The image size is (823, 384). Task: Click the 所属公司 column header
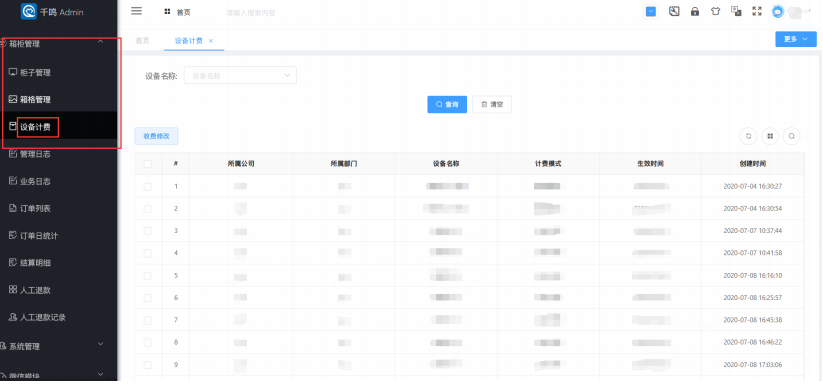coord(241,164)
